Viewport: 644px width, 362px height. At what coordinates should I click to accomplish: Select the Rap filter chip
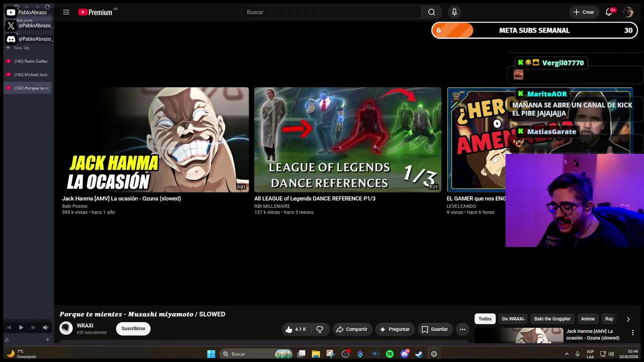pyautogui.click(x=609, y=319)
